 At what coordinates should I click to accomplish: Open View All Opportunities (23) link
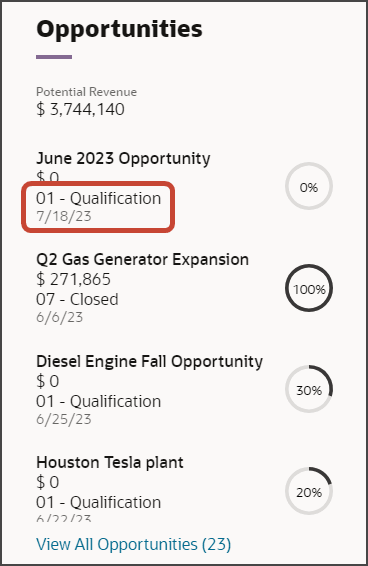[x=133, y=544]
